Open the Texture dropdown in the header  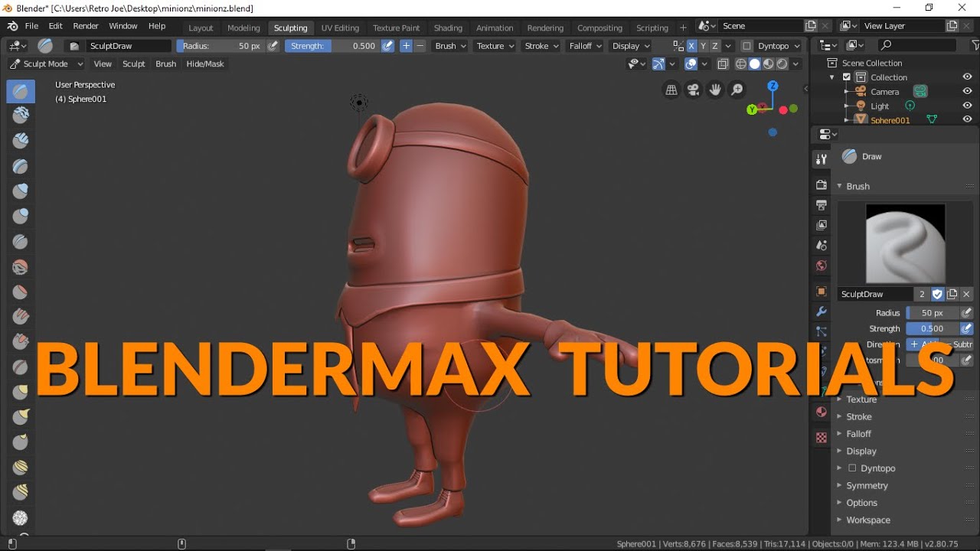tap(495, 46)
